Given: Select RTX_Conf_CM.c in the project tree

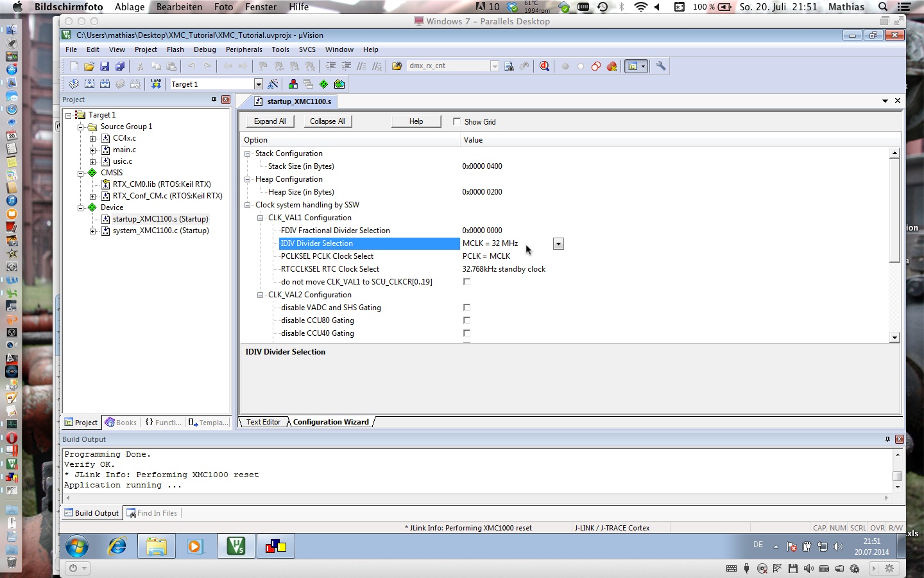Looking at the screenshot, I should click(x=167, y=196).
